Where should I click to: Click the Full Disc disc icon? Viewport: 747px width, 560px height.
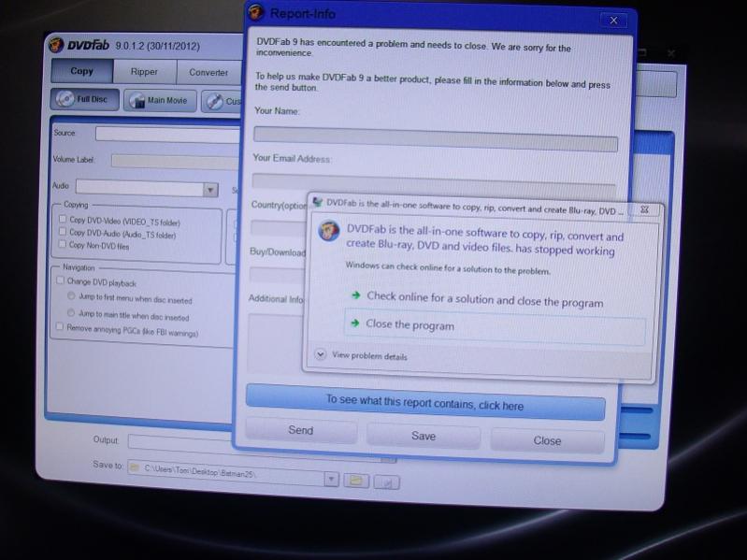pos(64,98)
